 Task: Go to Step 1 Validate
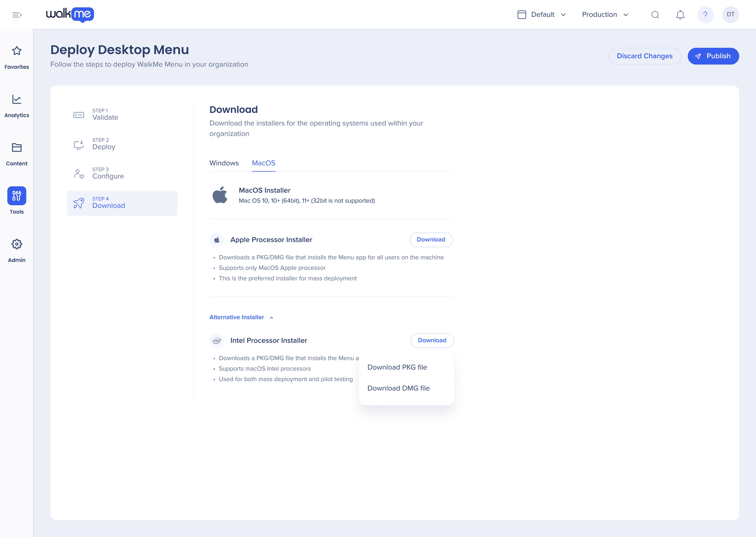tap(122, 115)
